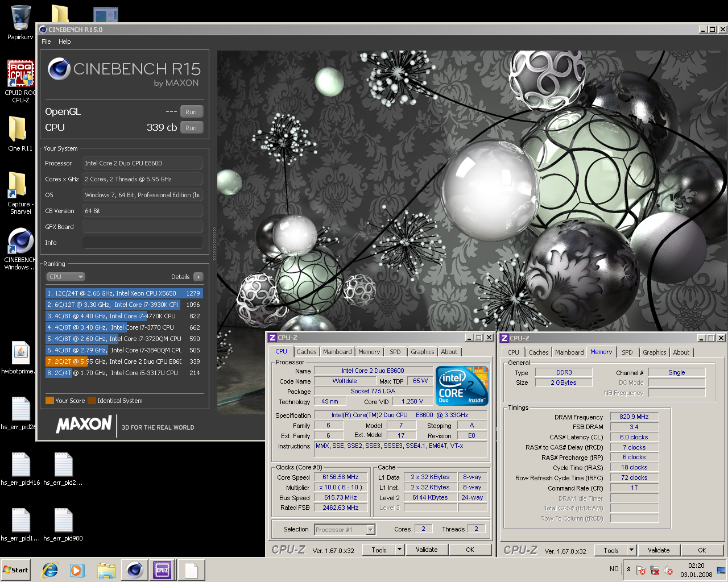Screen dimensions: 728x582
Task: Click the Intel Core 2 Duo inside logo
Action: tap(462, 386)
